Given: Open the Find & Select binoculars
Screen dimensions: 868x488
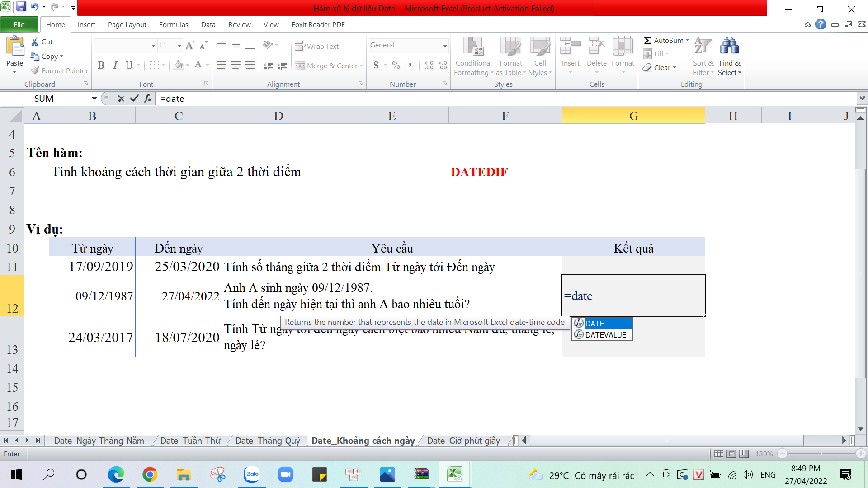Looking at the screenshot, I should tap(729, 47).
